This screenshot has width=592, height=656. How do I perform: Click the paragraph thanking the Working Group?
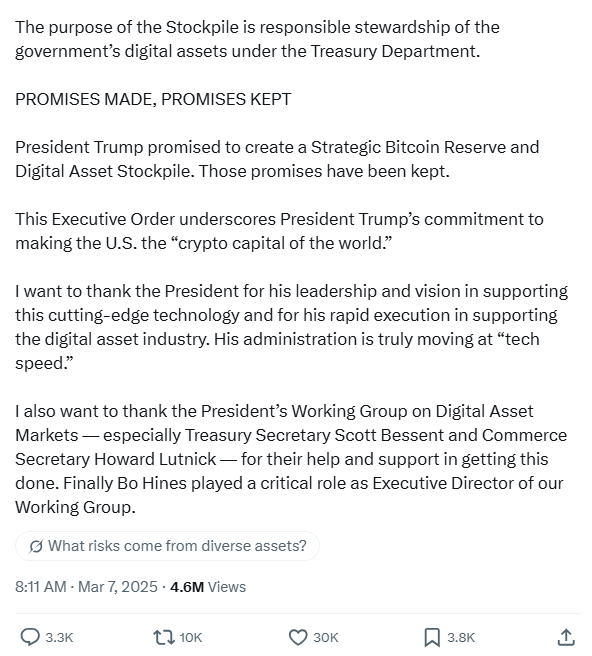[291, 459]
